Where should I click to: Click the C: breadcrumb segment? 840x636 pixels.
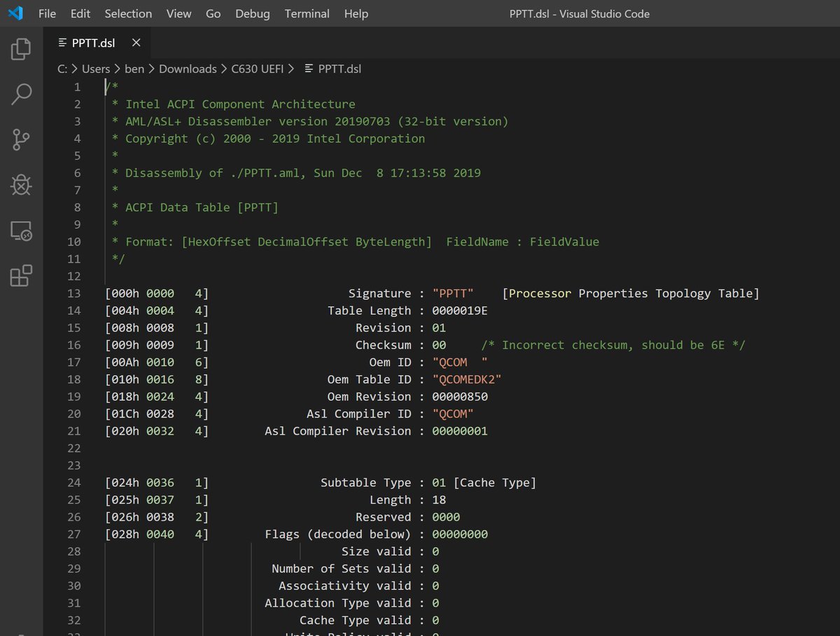pyautogui.click(x=63, y=69)
